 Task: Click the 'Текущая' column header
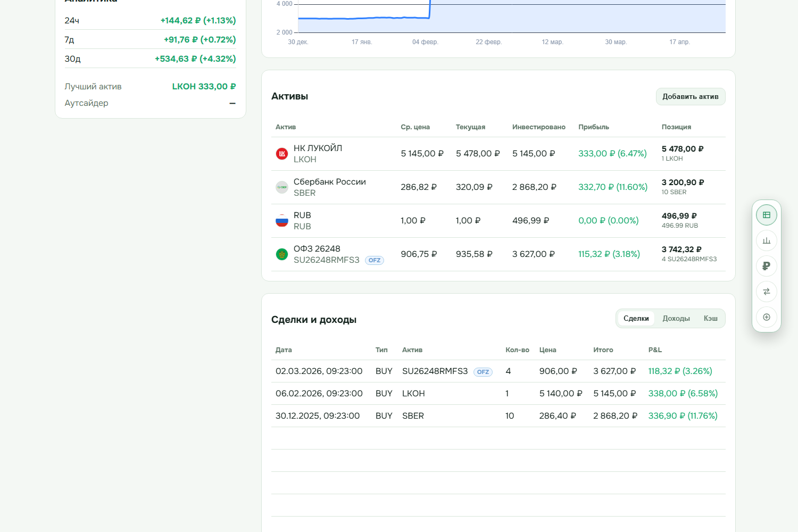471,127
